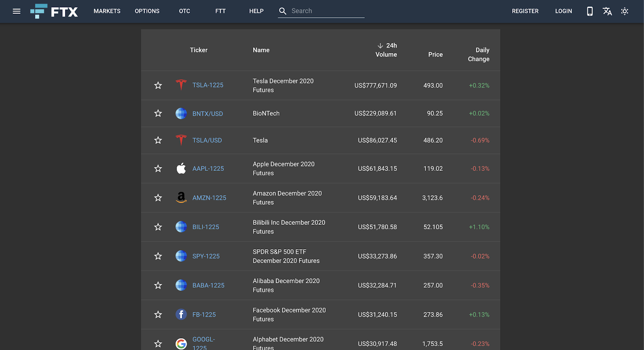Click the Tesla logo for TSLA/USD

(x=181, y=140)
